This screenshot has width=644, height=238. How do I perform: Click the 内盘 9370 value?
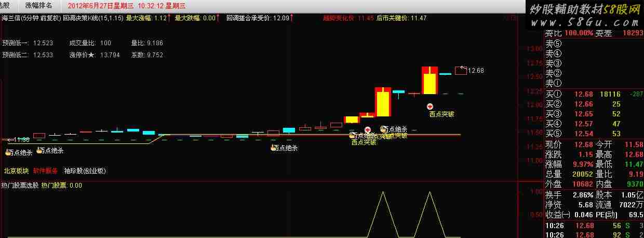[619, 184]
